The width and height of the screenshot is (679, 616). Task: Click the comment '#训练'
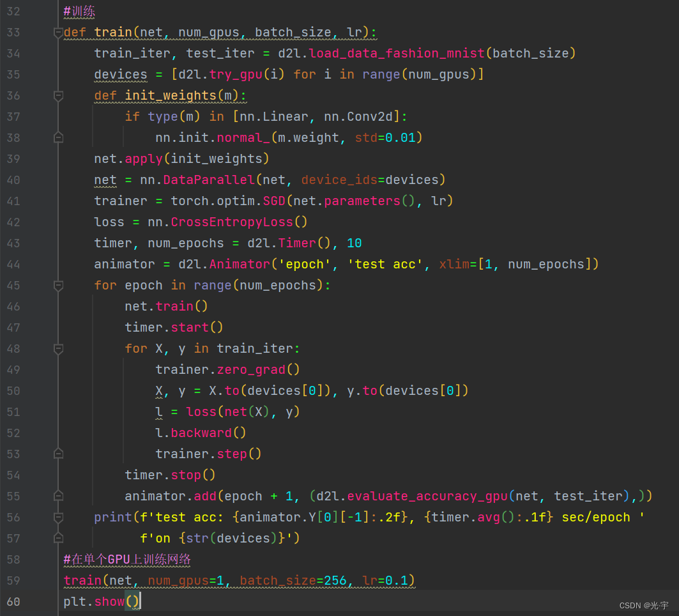[x=79, y=12]
